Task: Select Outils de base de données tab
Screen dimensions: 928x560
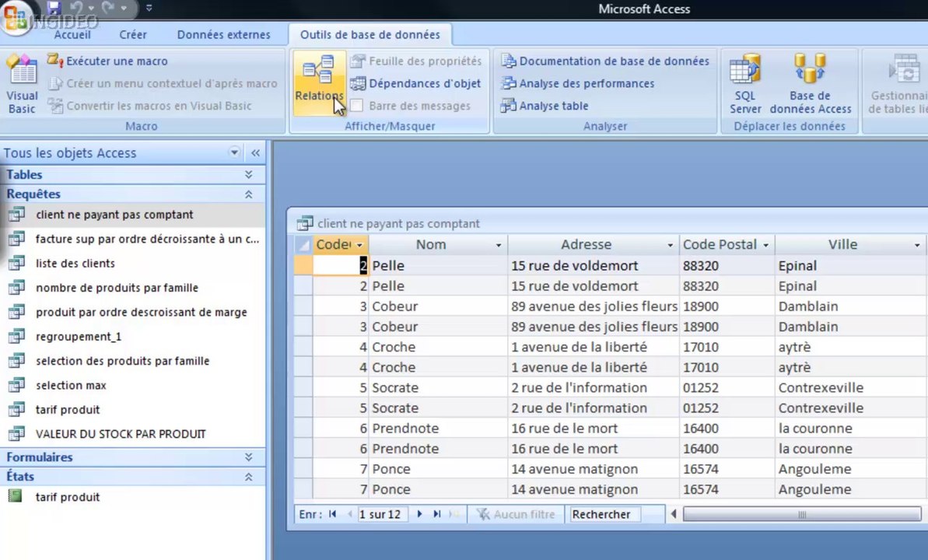Action: coord(370,35)
